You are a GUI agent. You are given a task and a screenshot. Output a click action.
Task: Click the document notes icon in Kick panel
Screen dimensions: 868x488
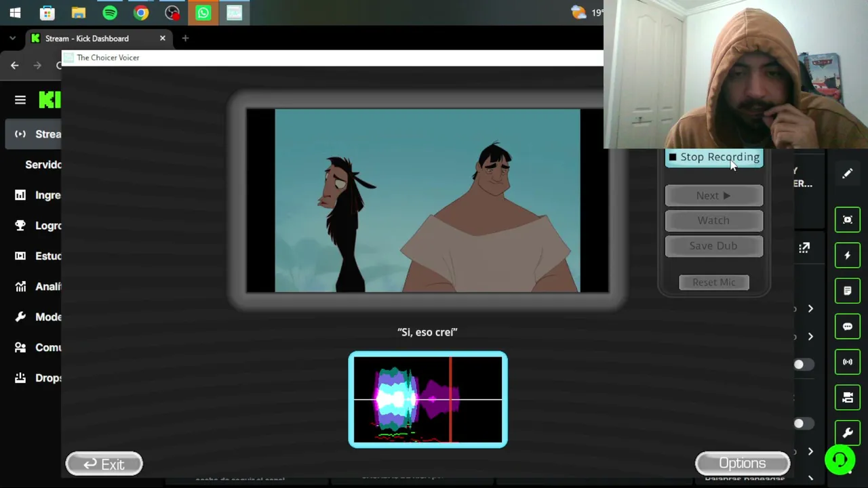[x=848, y=291]
